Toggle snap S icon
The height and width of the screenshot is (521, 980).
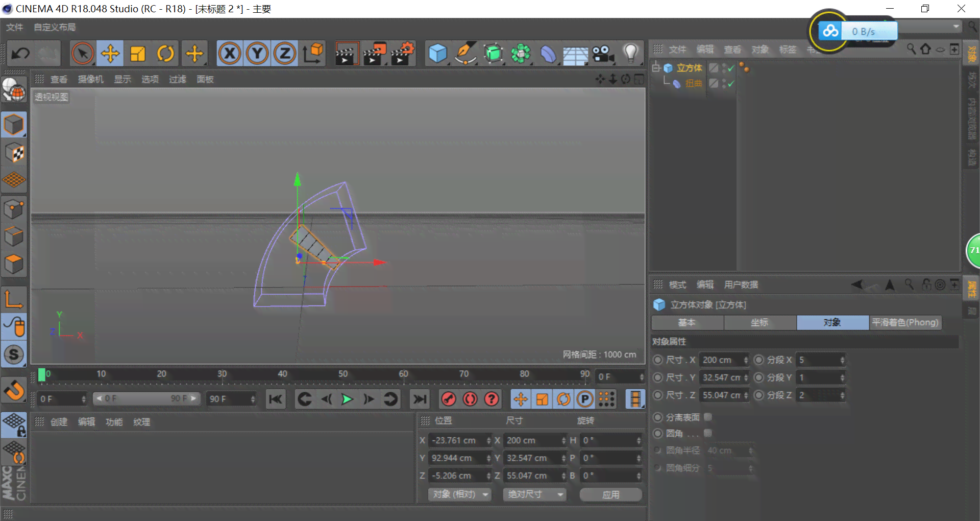14,354
